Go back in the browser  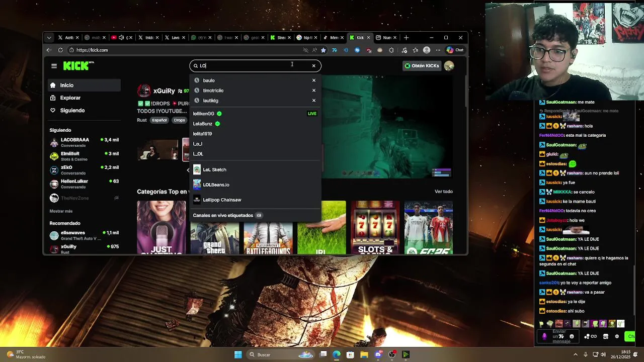[49, 50]
